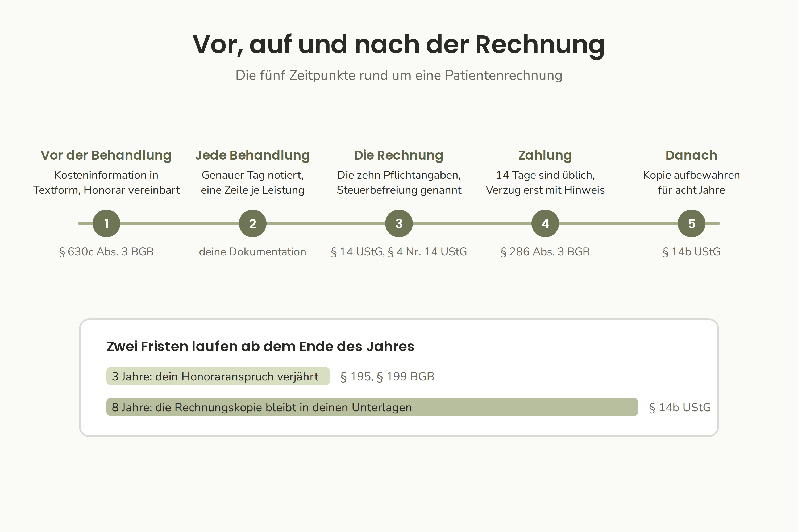Viewport: 798px width, 532px height.
Task: Click heading 'Zwei Fristen laufen ab dem Ende des Jahres'
Action: pyautogui.click(x=260, y=346)
